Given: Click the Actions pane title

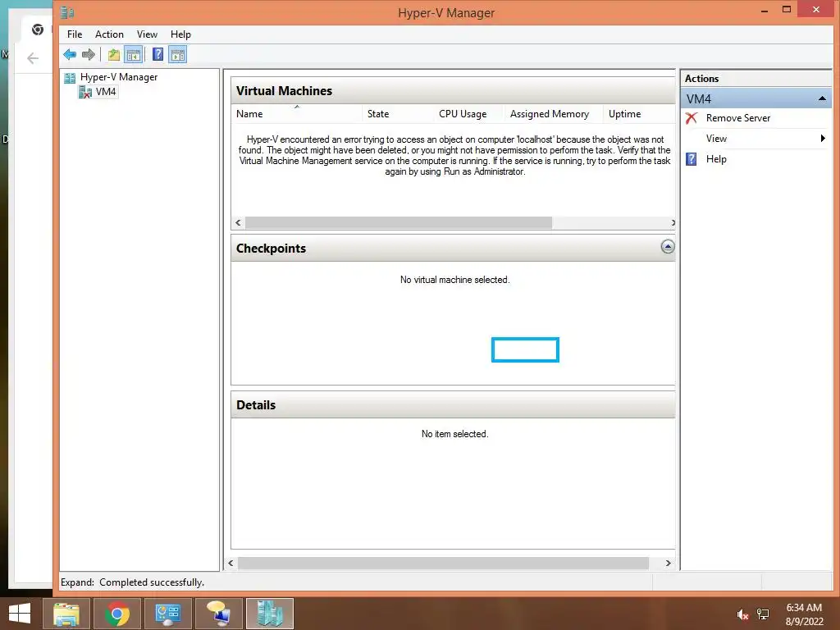Looking at the screenshot, I should point(701,78).
